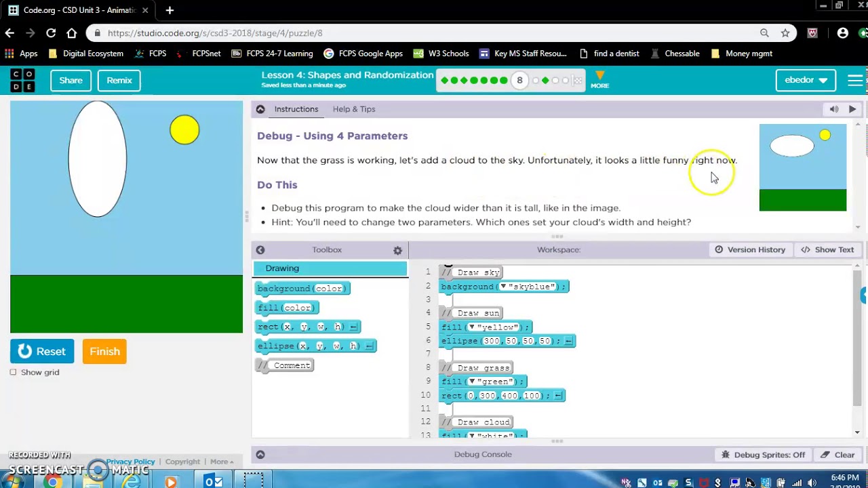868x488 pixels.
Task: Click arrow toggle on toolbox ellipse block
Action: pos(370,346)
